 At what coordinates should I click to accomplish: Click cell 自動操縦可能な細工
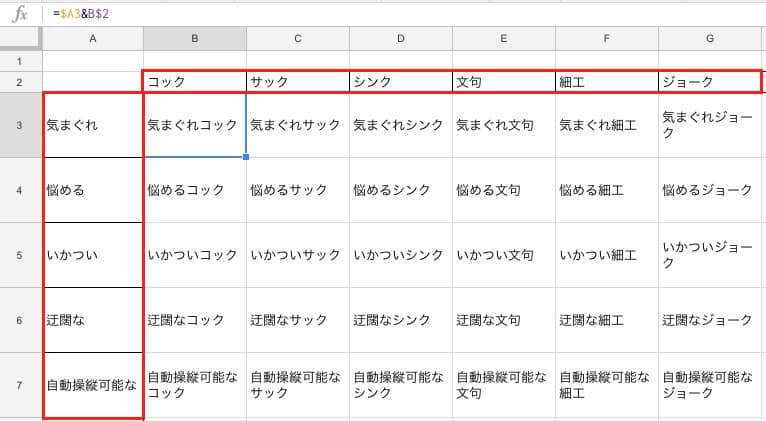pos(607,385)
